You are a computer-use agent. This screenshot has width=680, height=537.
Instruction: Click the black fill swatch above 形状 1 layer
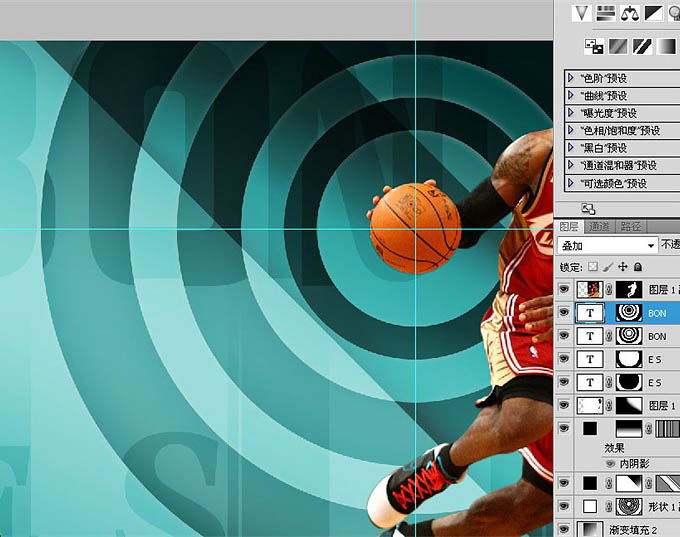[x=590, y=483]
